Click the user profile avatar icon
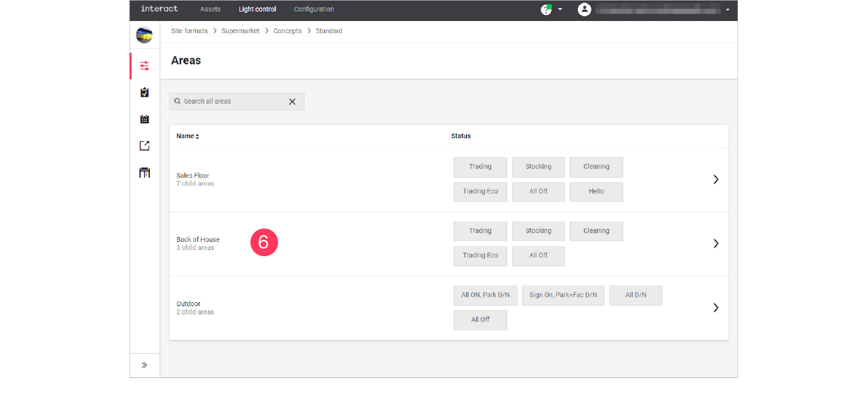Viewport: 868px width, 395px height. coord(585,9)
